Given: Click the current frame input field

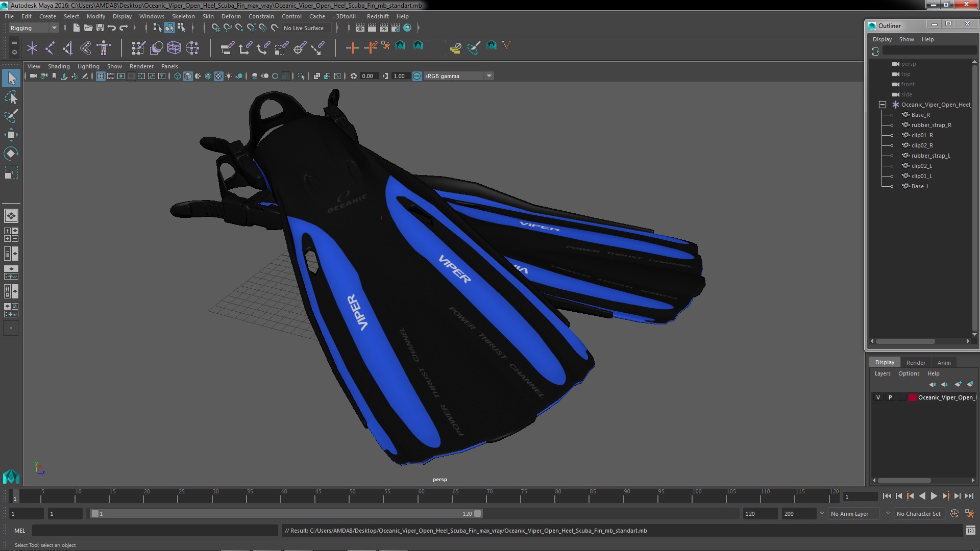Looking at the screenshot, I should (x=861, y=497).
